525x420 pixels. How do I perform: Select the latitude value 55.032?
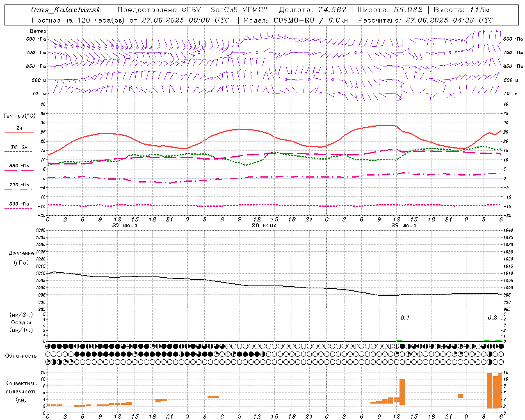coord(408,10)
